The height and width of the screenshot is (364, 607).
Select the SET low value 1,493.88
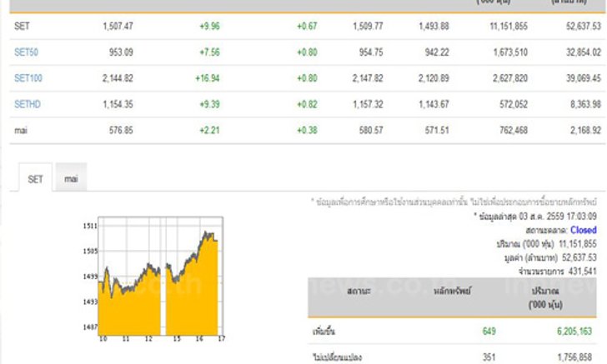pos(434,26)
